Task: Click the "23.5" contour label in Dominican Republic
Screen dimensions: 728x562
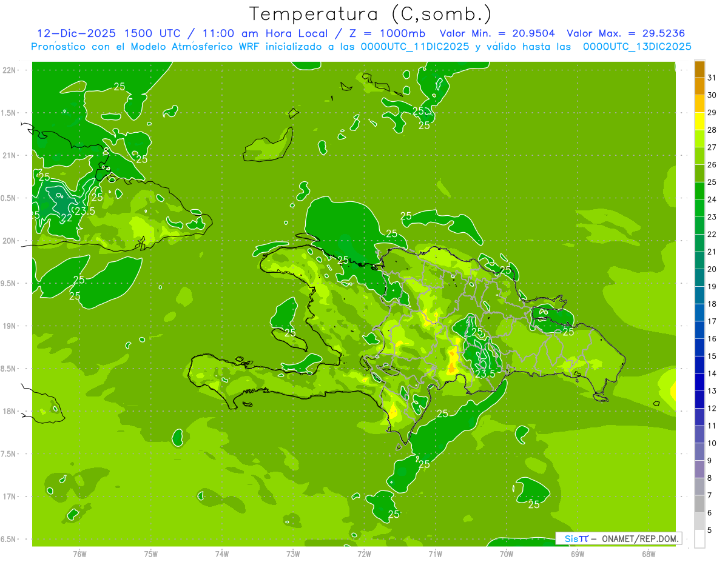Action: (x=485, y=374)
